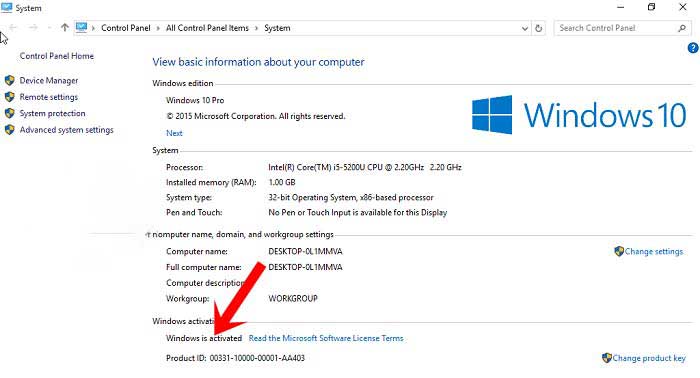Open Advanced system settings link

click(67, 130)
